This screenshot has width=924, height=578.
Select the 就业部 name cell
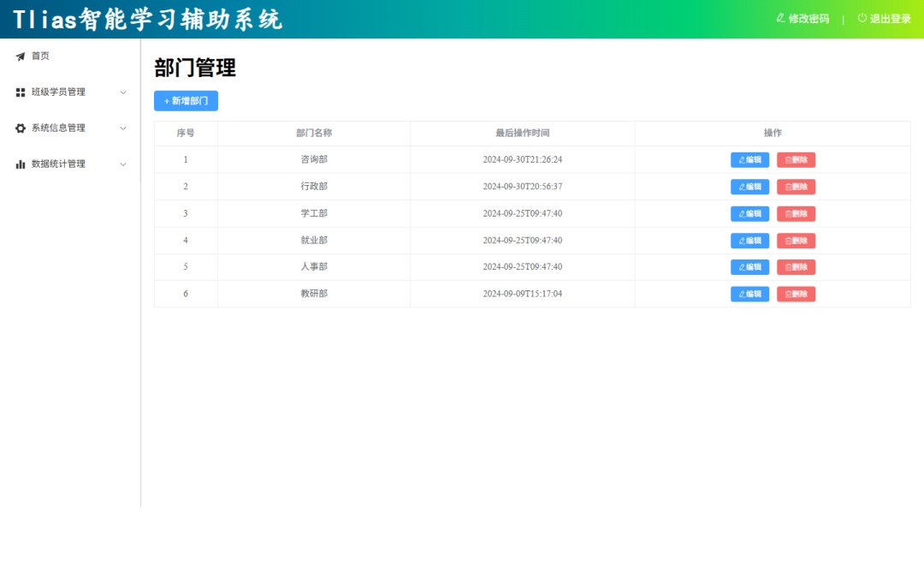coord(314,241)
